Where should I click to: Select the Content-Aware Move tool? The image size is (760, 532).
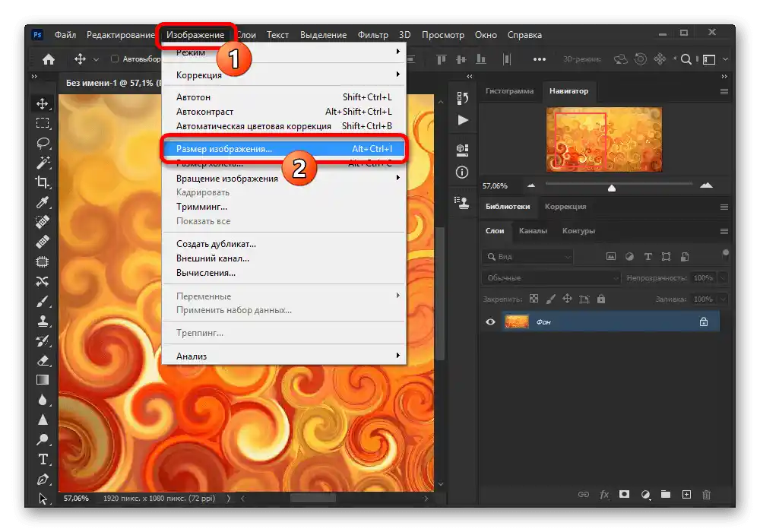click(42, 281)
